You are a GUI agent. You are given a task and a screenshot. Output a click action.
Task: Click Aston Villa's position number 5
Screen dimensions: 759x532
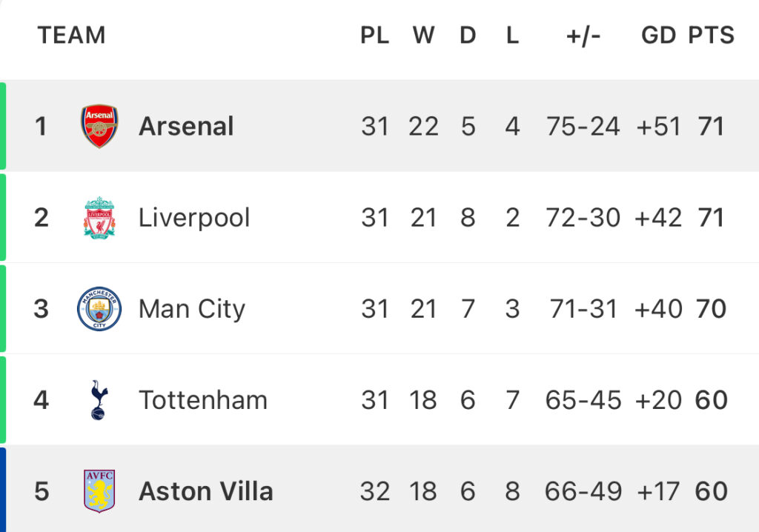[x=42, y=491]
